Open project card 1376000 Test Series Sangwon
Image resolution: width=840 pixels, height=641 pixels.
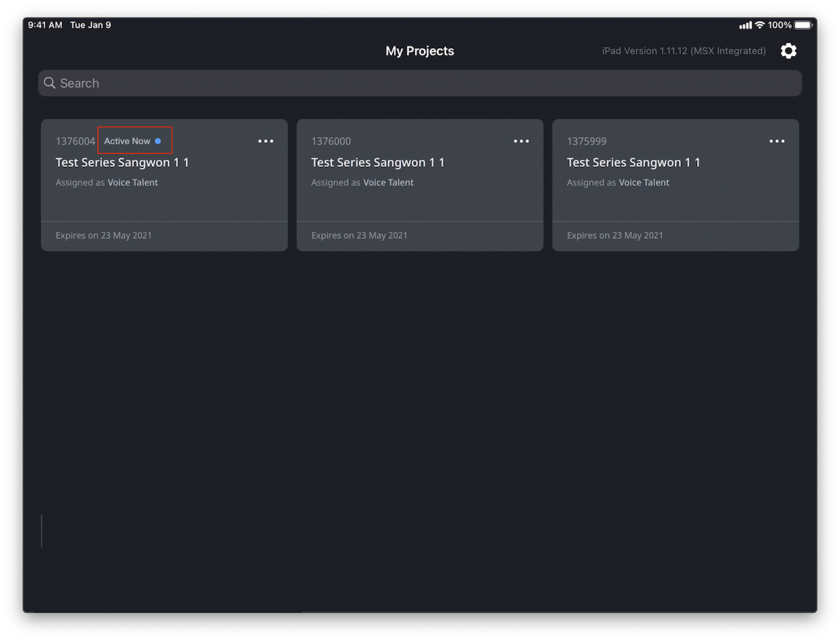[420, 185]
